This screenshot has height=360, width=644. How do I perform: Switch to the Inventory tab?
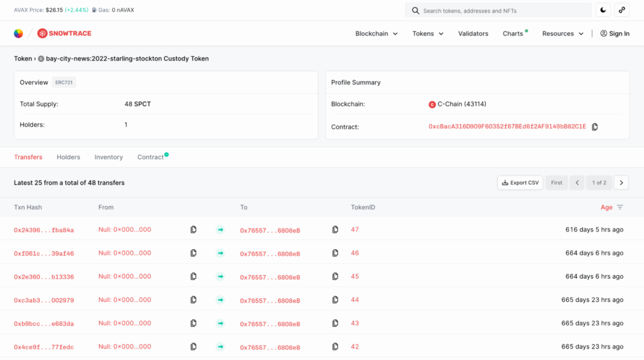click(x=108, y=157)
